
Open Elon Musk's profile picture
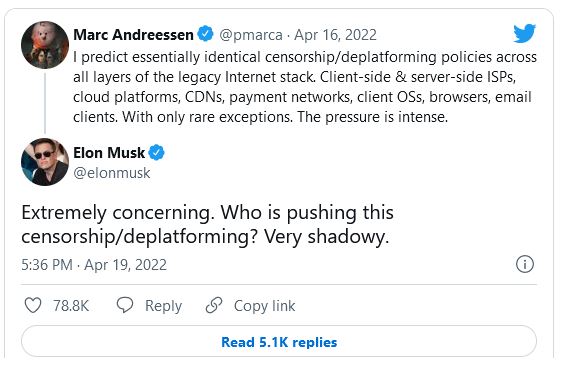[45, 162]
